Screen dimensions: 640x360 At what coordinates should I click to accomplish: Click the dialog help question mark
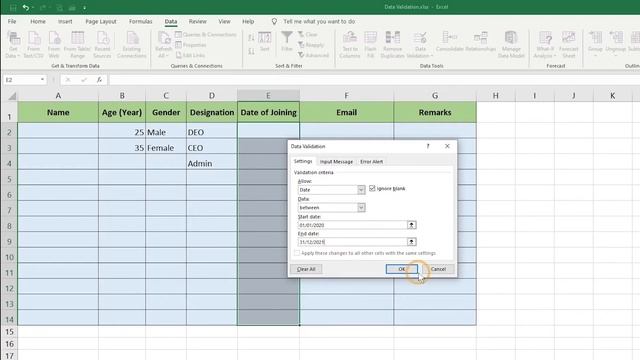[x=428, y=146]
